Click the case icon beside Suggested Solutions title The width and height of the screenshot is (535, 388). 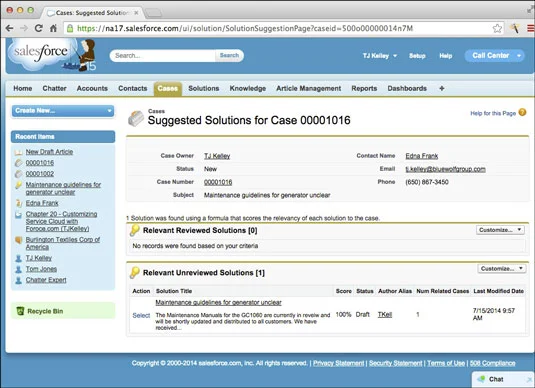(136, 118)
